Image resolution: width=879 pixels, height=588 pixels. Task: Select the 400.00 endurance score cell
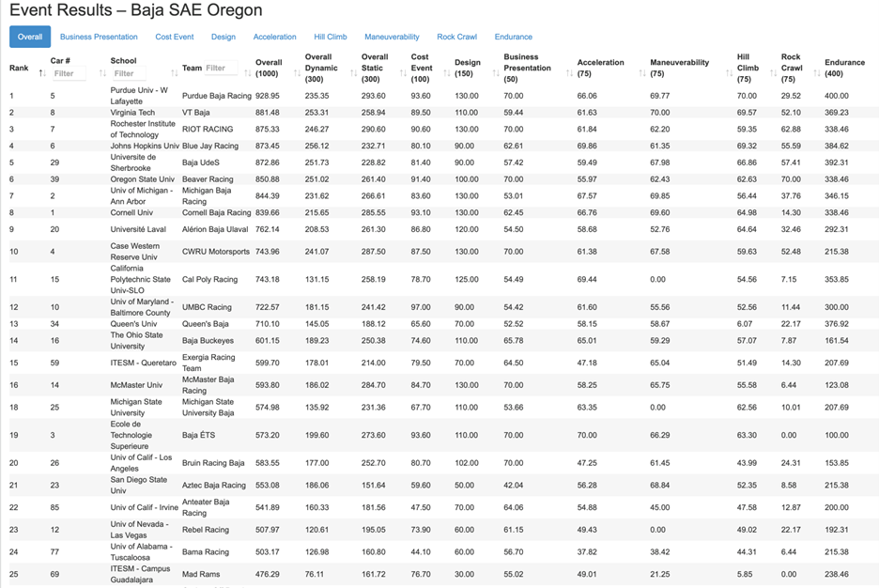(x=837, y=96)
